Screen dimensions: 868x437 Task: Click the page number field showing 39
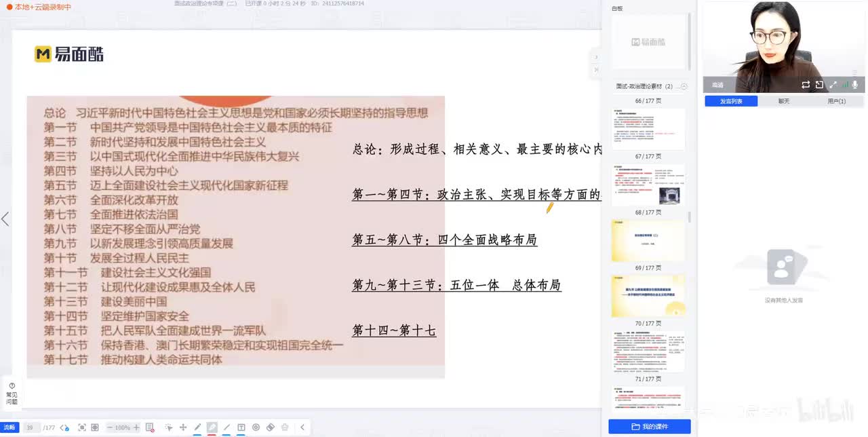31,427
